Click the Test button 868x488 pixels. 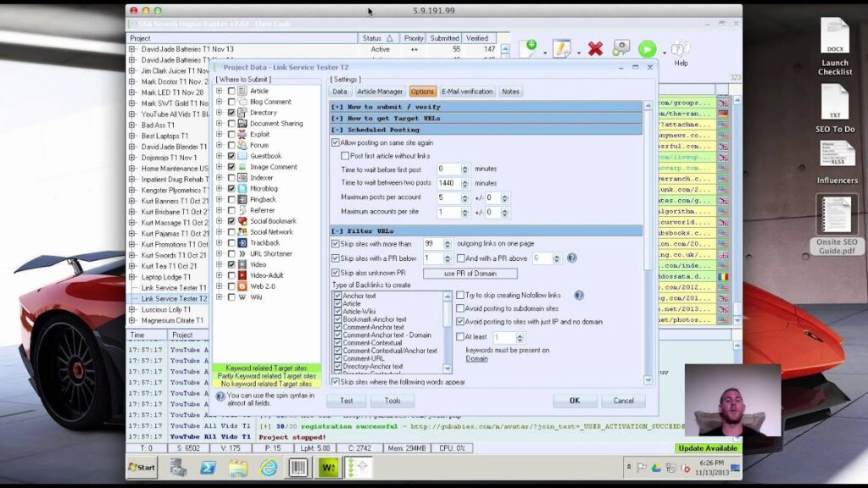(x=347, y=401)
